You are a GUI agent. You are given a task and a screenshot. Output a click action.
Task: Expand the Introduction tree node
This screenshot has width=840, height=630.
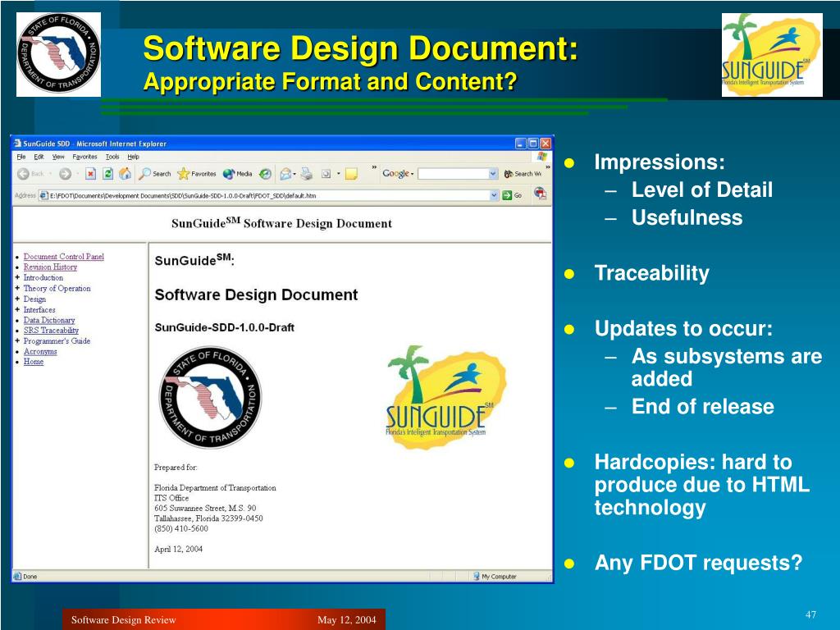tap(17, 277)
